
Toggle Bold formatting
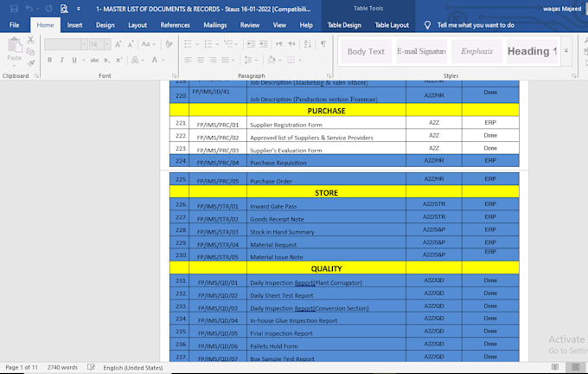(x=49, y=60)
